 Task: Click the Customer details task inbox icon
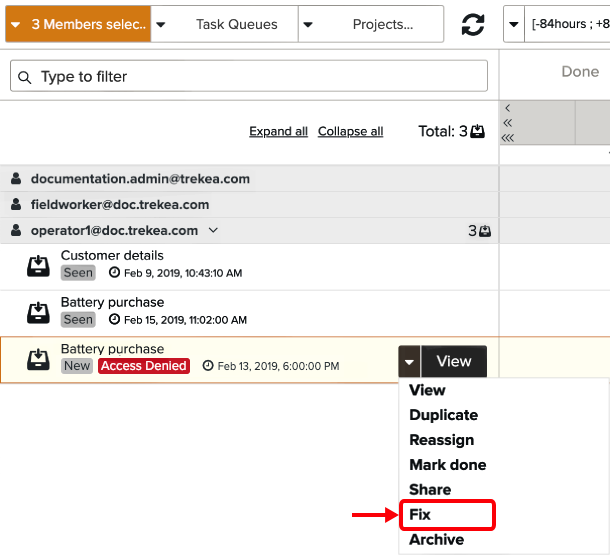[x=38, y=265]
